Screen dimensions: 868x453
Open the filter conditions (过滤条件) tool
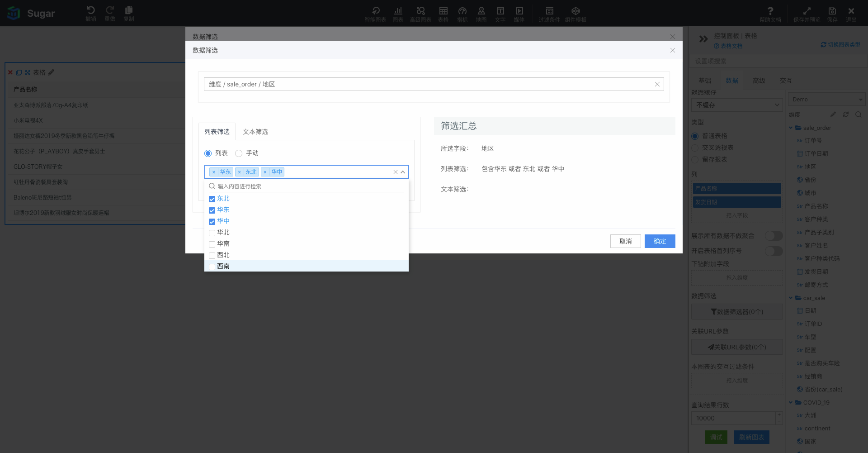(549, 14)
